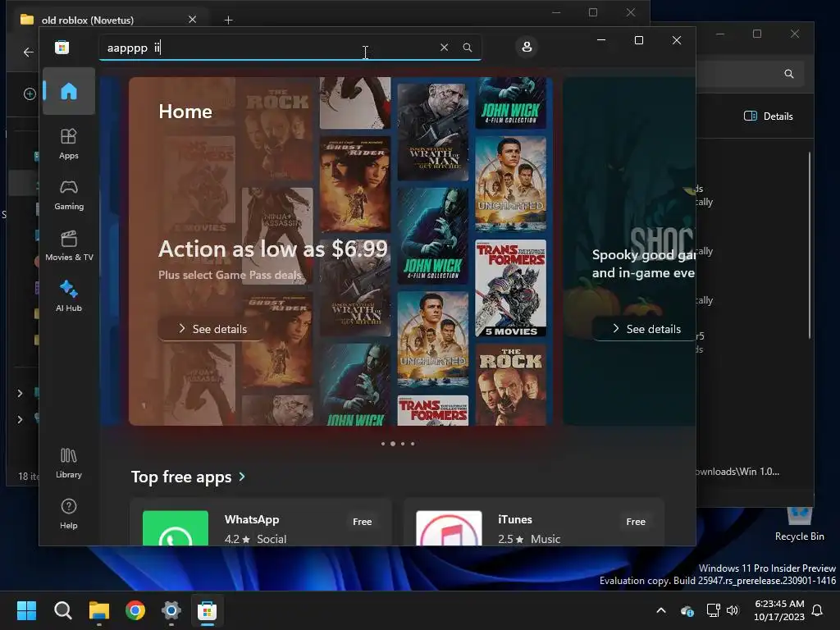Viewport: 840px width, 630px height.
Task: Click the Uncharted poster at top right
Action: point(510,184)
